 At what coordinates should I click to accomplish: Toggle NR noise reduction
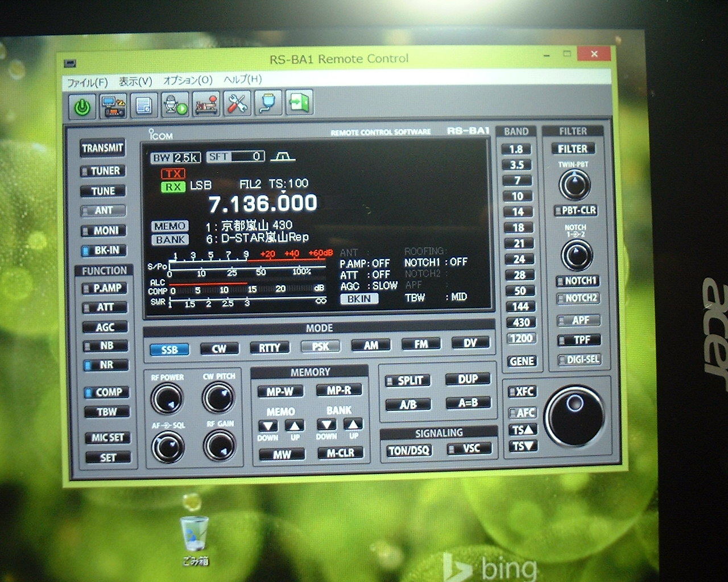[106, 365]
